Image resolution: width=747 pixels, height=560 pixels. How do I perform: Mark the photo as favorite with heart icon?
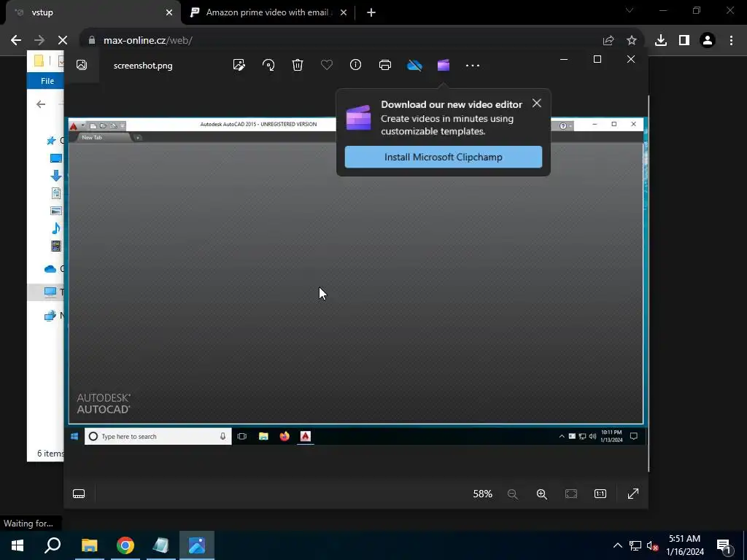[327, 65]
